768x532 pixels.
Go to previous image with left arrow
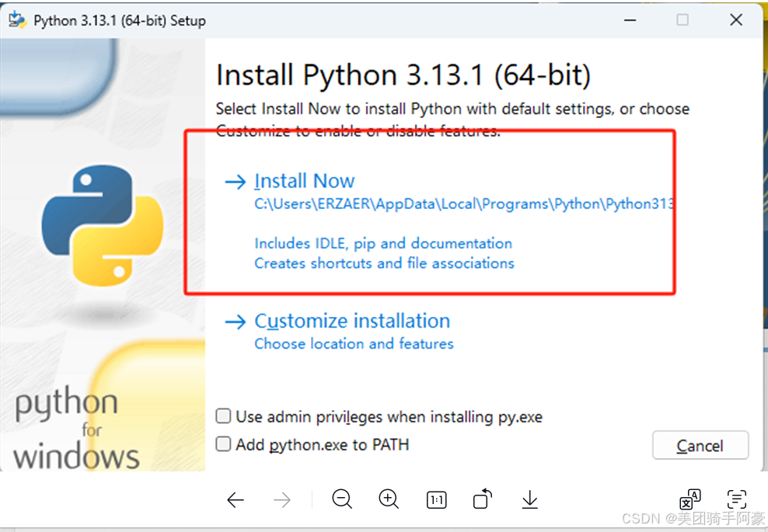pyautogui.click(x=236, y=499)
